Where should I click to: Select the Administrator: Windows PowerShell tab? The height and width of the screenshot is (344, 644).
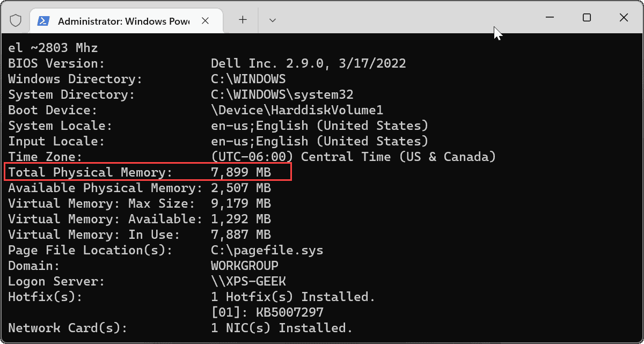[x=125, y=21]
